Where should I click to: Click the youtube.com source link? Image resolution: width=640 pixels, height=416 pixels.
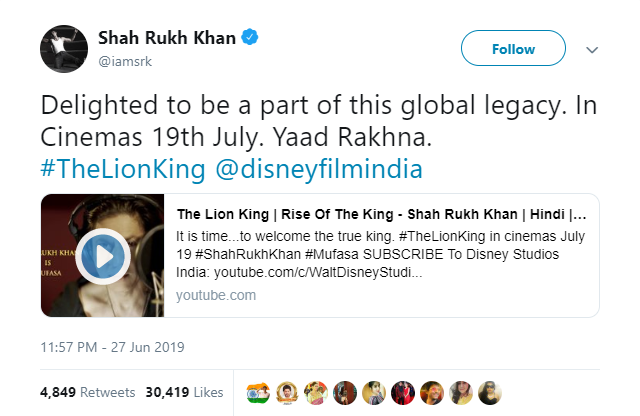(216, 295)
